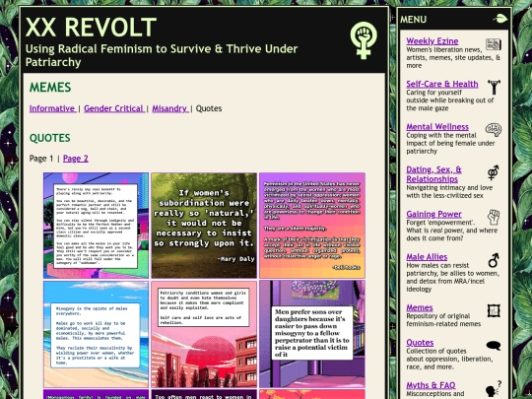The image size is (532, 399).
Task: Open the men prefer sons quote meme
Action: [x=312, y=334]
